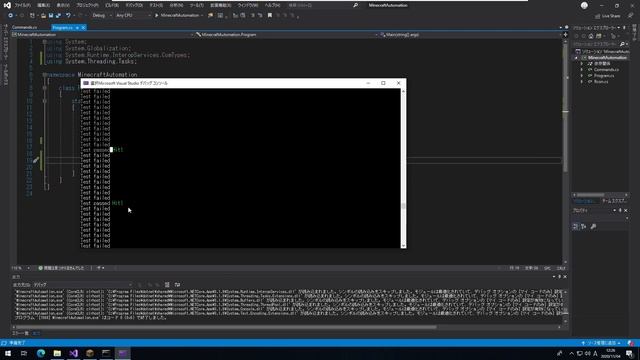Click the second "Test passed Hit!" console line
The height and width of the screenshot is (360, 640).
click(102, 203)
